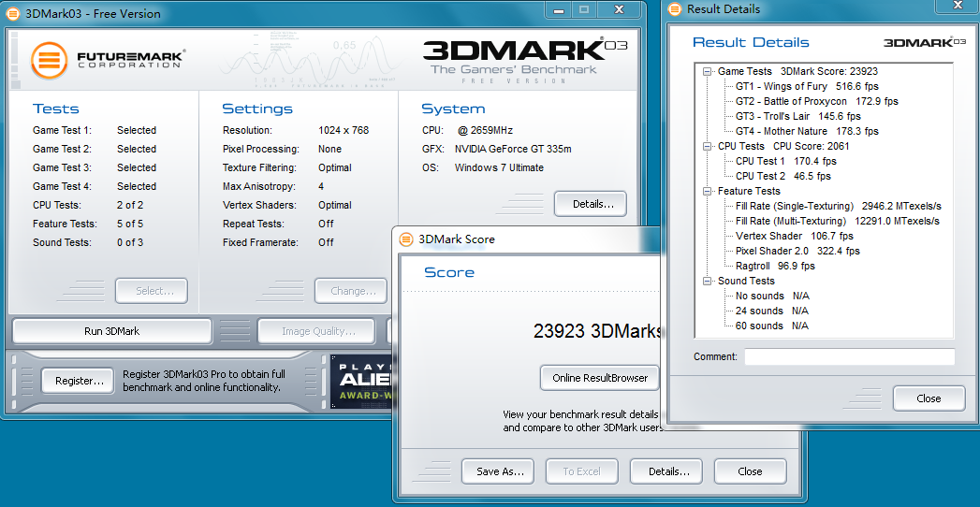Open System Details in main window

pos(591,204)
